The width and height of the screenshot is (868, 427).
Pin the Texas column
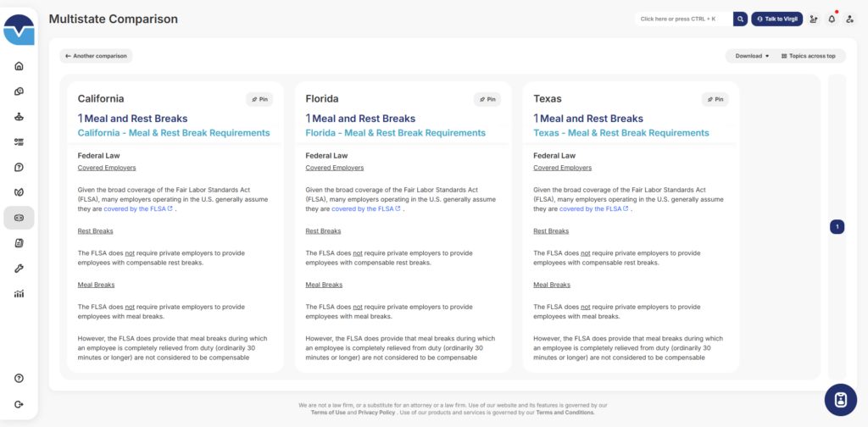(715, 99)
